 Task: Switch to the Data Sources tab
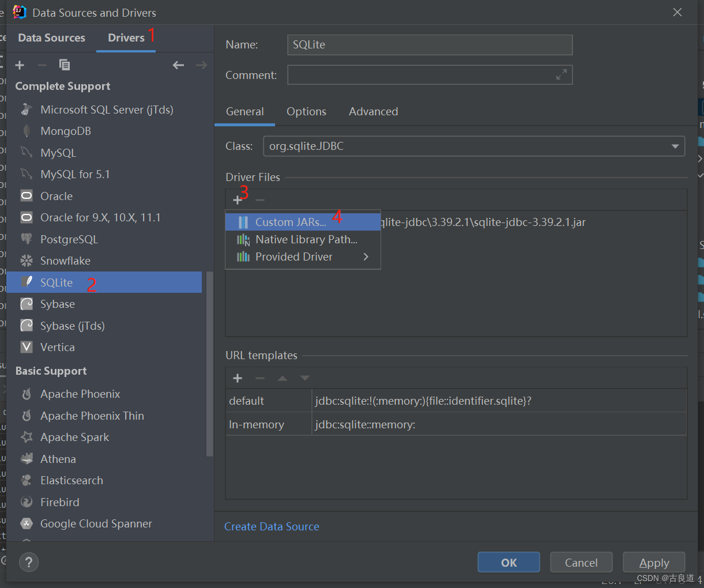point(51,38)
